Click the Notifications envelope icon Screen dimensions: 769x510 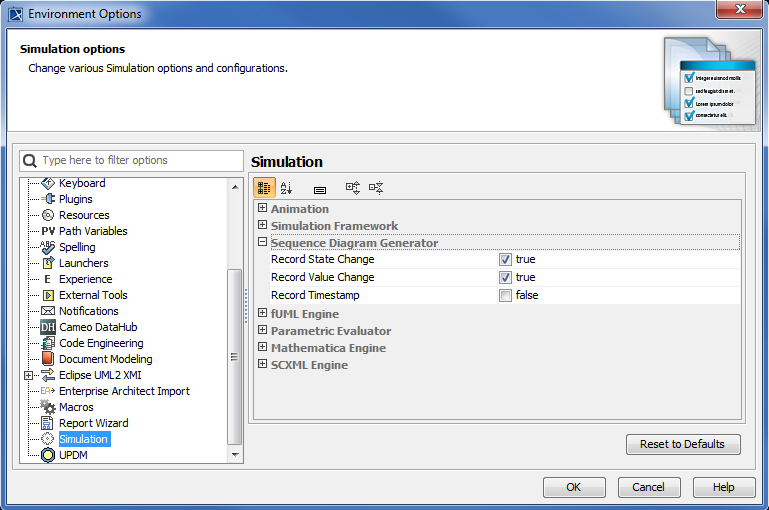(x=48, y=311)
